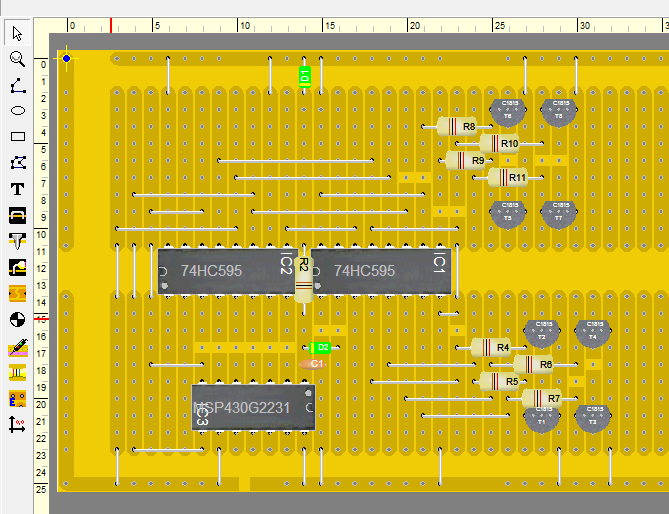Select capacitor C1
Image resolution: width=669 pixels, height=514 pixels.
click(x=313, y=364)
